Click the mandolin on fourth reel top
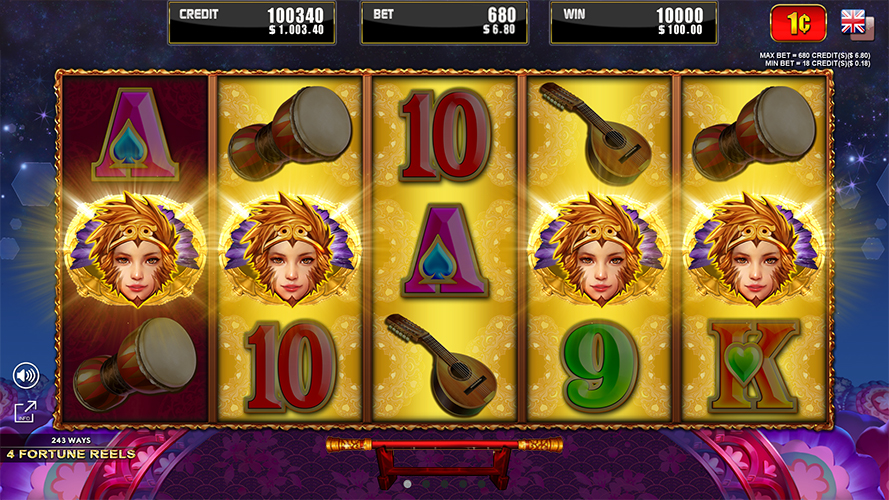Image resolution: width=889 pixels, height=500 pixels. pyautogui.click(x=596, y=133)
